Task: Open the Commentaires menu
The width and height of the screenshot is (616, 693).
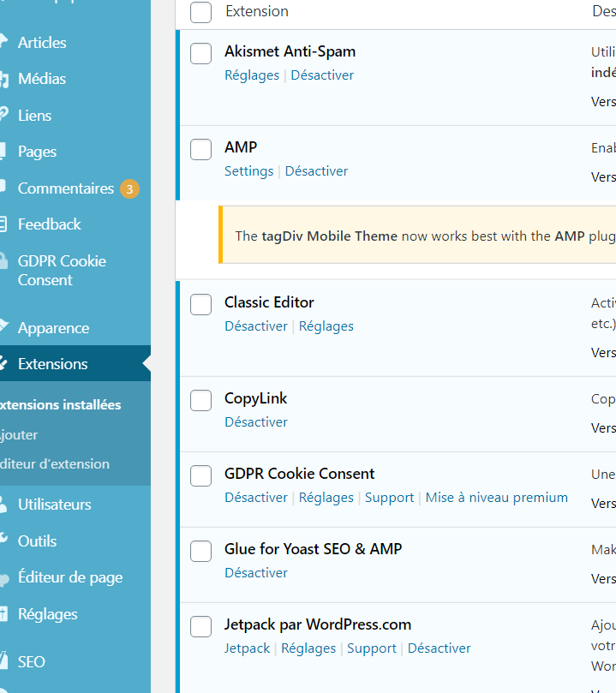Action: [66, 188]
